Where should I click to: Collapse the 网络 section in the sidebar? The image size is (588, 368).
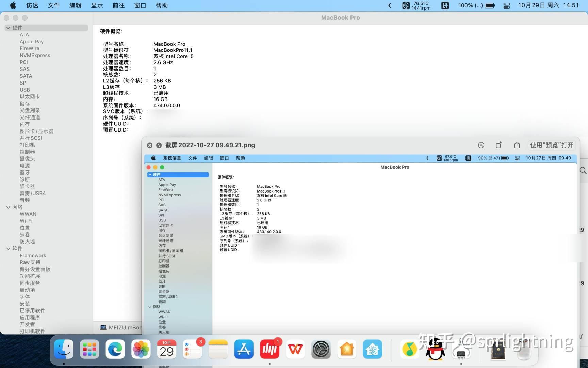click(x=8, y=207)
